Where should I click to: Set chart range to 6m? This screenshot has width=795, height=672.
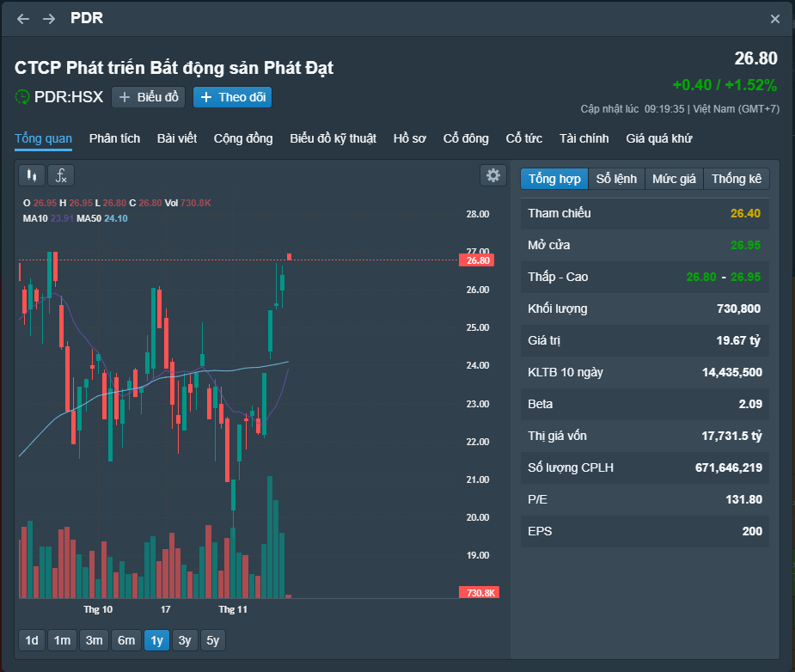[126, 640]
